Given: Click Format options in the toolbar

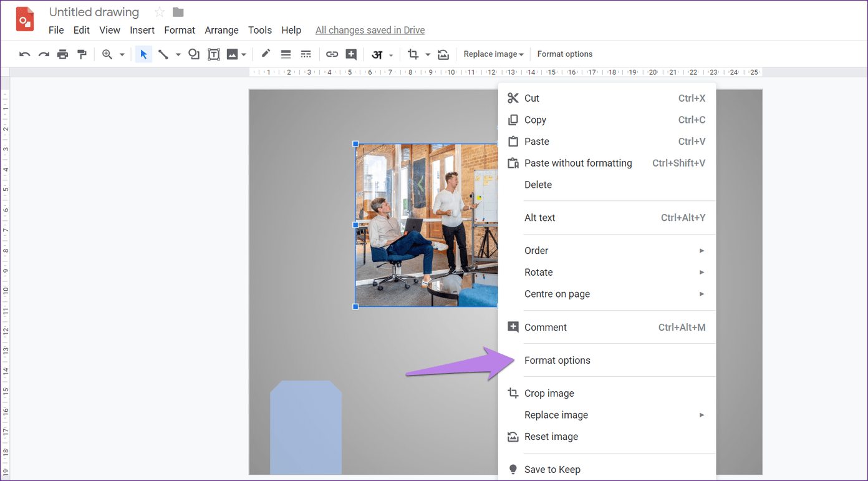Looking at the screenshot, I should click(565, 54).
